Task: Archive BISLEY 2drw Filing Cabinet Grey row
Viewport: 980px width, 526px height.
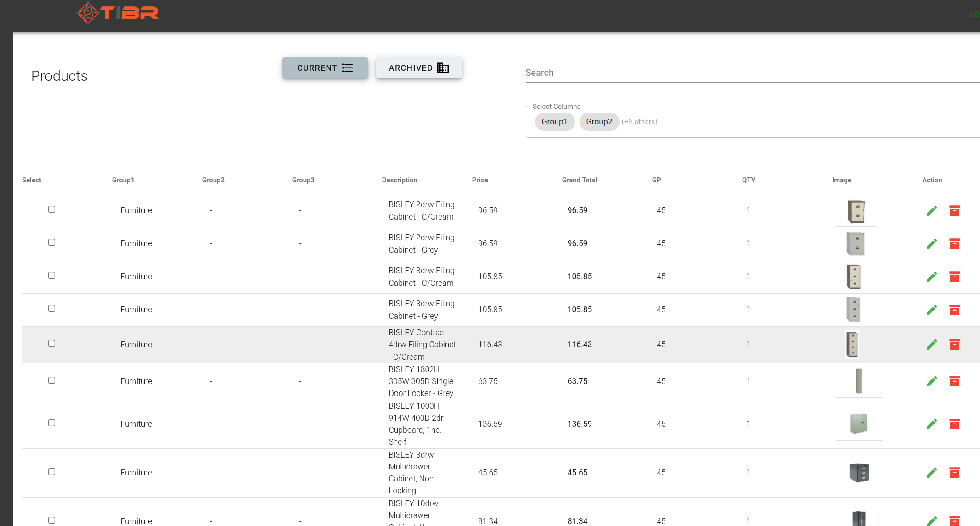Action: tap(954, 244)
